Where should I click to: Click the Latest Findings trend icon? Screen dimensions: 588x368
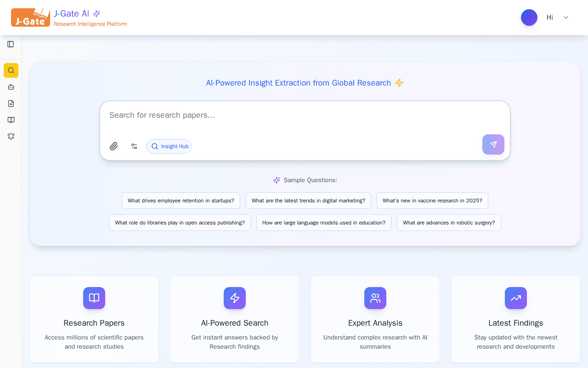(516, 298)
